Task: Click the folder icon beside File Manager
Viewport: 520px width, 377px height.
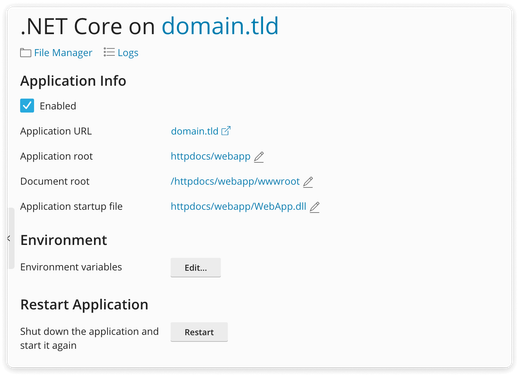Action: point(26,53)
